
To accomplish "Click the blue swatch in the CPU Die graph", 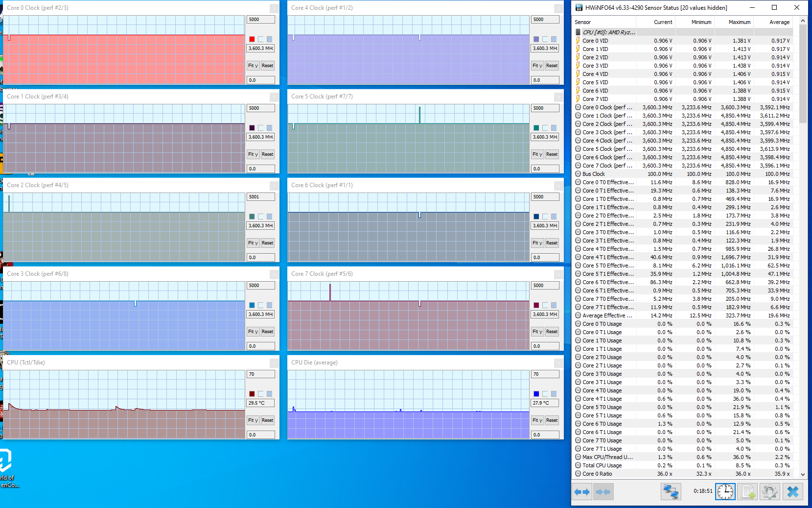I will coord(536,394).
